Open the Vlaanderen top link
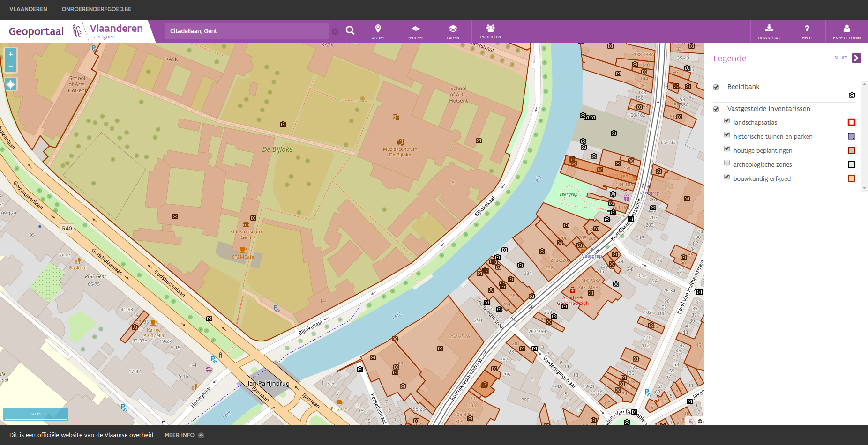 [28, 9]
